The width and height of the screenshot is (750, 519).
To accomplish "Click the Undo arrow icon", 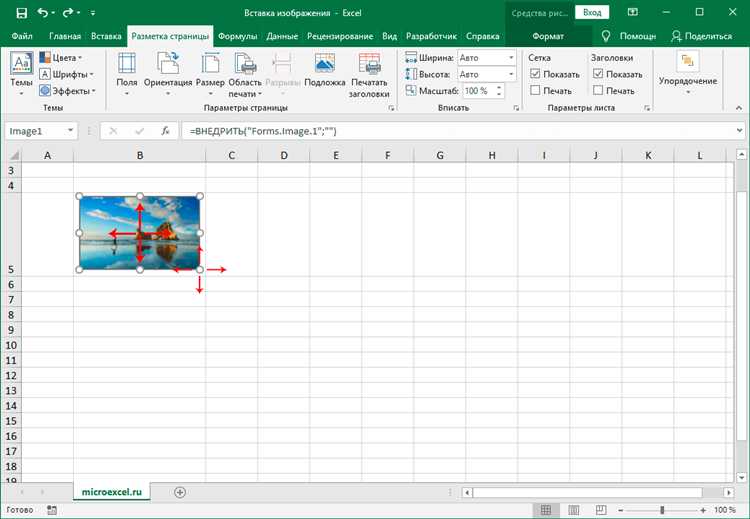I will (x=43, y=13).
